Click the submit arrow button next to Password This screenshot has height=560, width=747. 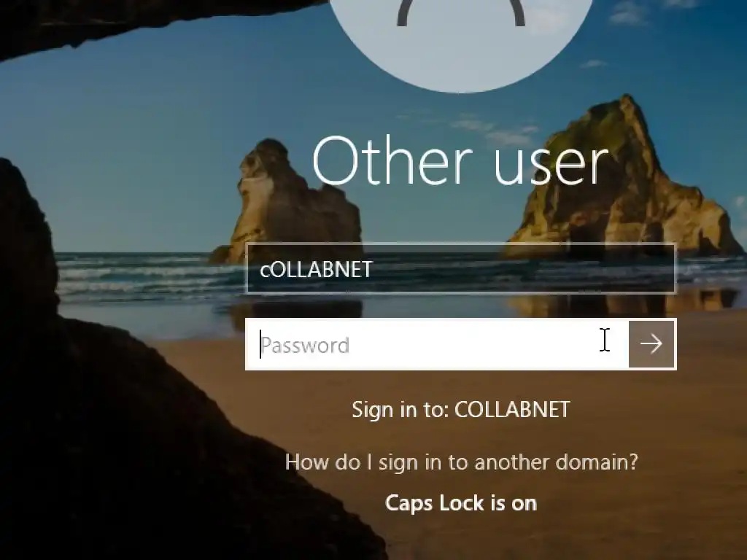[x=651, y=344]
